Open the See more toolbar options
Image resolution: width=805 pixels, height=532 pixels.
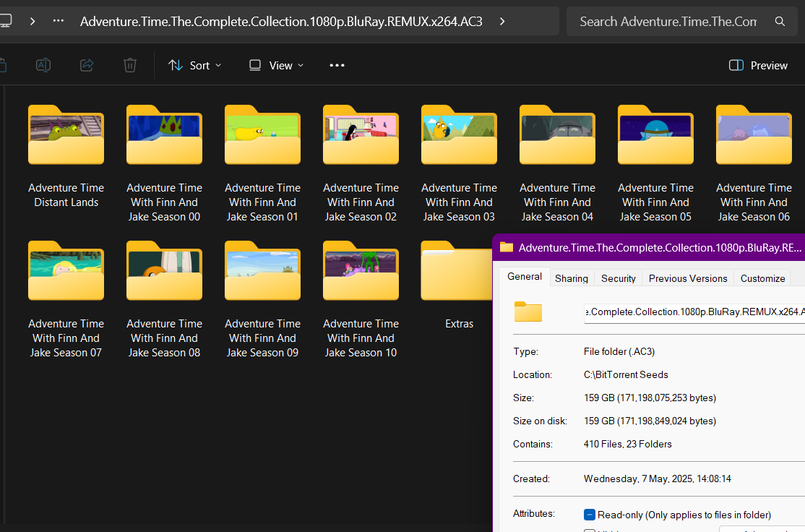[x=337, y=65]
